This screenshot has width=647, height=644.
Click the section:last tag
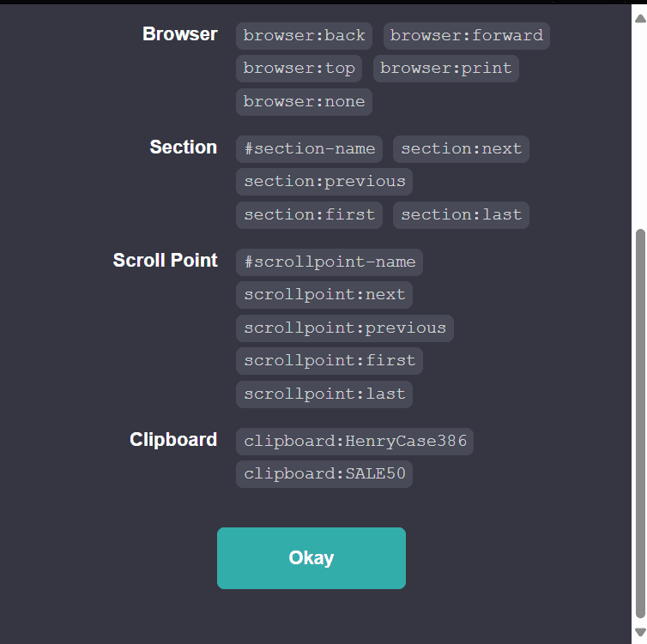(x=461, y=215)
